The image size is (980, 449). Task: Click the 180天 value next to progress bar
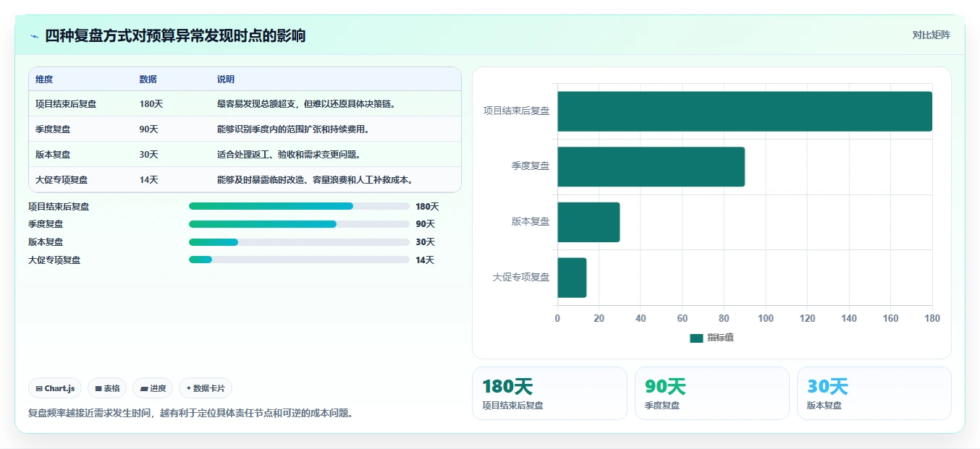(427, 206)
